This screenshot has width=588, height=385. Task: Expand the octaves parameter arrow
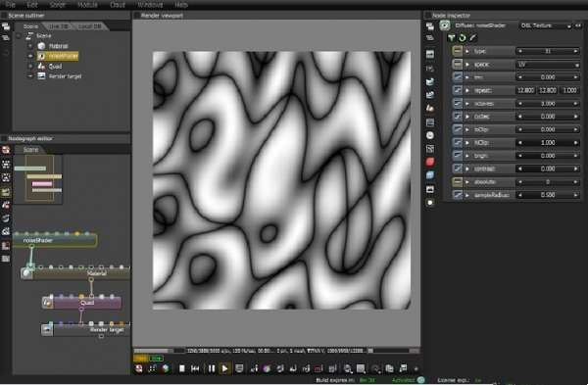click(467, 104)
